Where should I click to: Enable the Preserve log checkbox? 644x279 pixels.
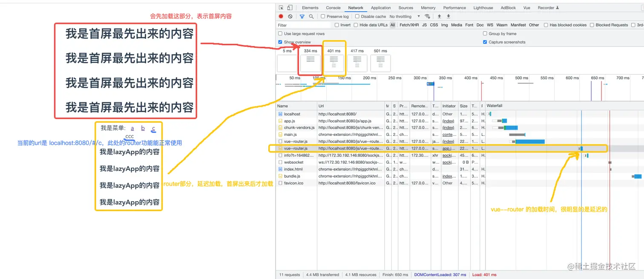tap(323, 17)
